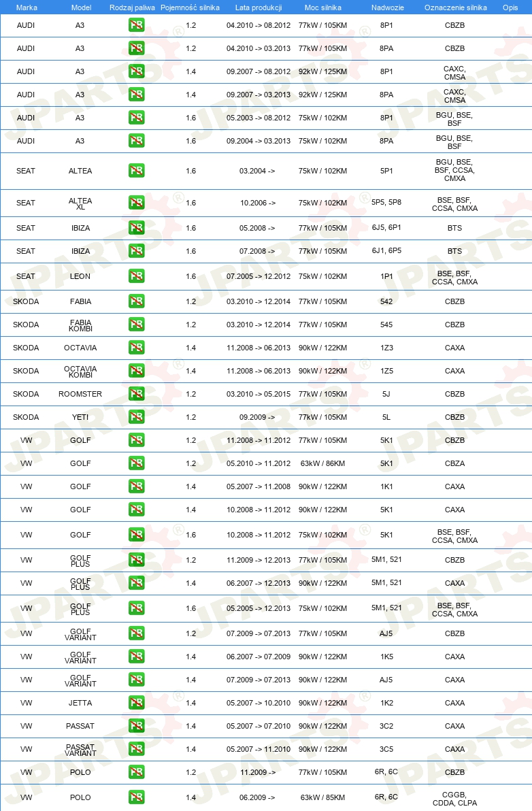
Task: Click the production date '10.2006 ->'
Action: pos(257,203)
